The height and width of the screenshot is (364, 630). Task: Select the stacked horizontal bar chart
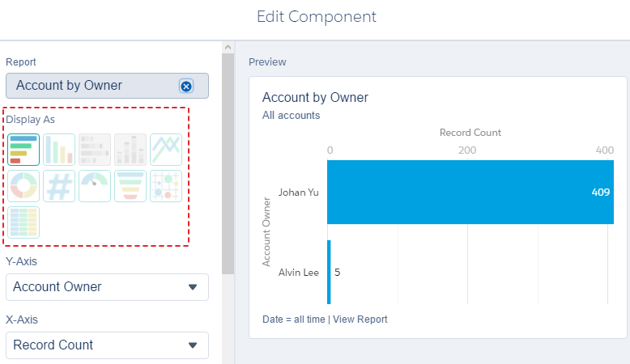pos(95,150)
